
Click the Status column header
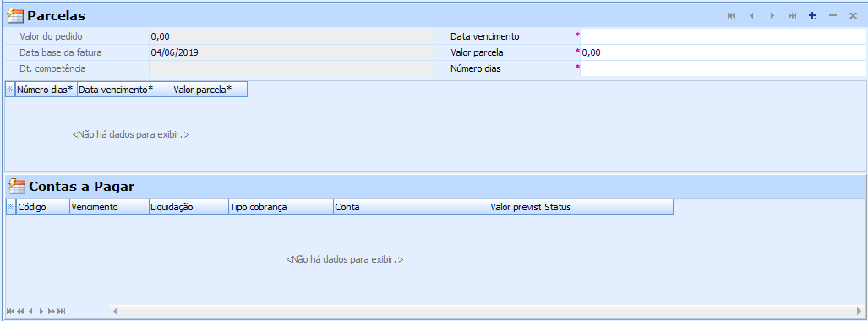(608, 207)
